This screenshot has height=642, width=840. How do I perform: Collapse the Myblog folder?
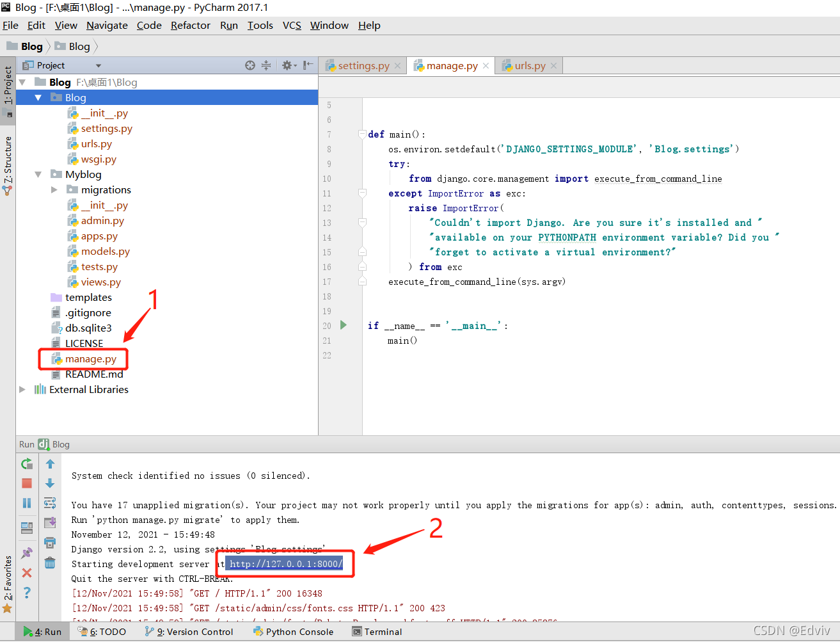[38, 174]
